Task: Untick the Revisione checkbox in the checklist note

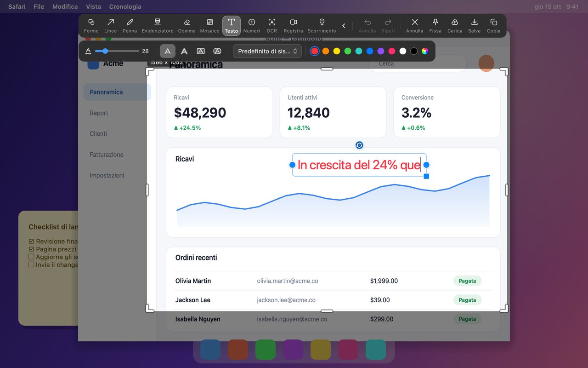Action: (x=31, y=241)
